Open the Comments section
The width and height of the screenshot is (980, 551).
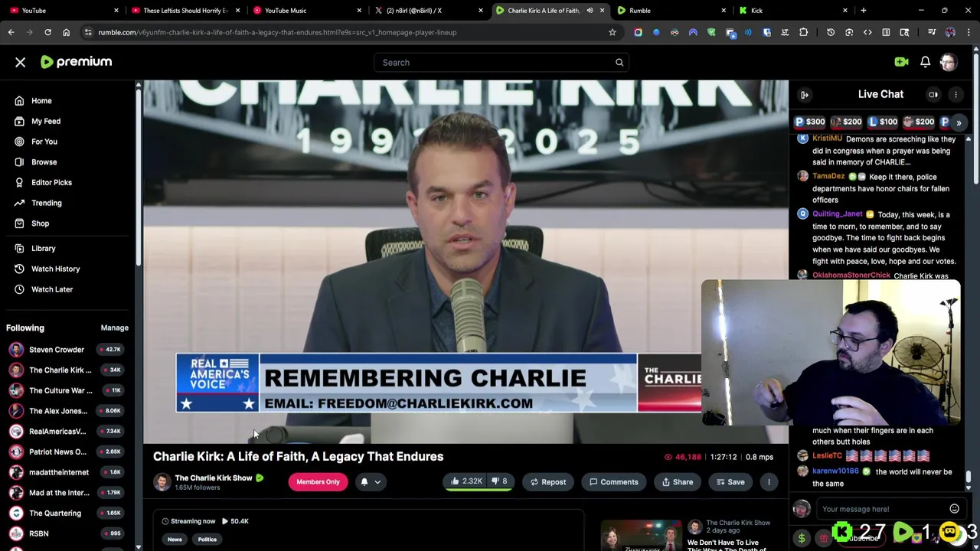point(613,482)
